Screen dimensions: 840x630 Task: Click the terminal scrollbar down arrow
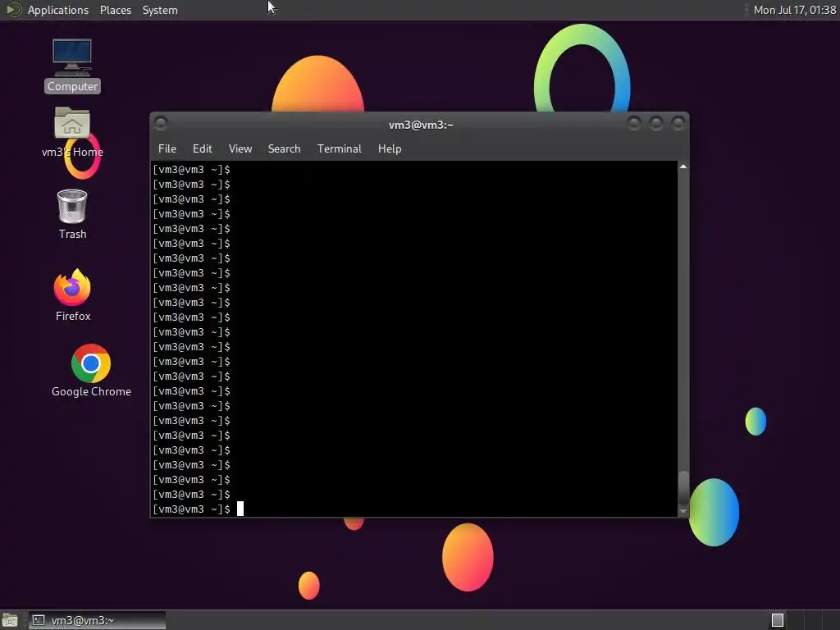click(x=683, y=512)
